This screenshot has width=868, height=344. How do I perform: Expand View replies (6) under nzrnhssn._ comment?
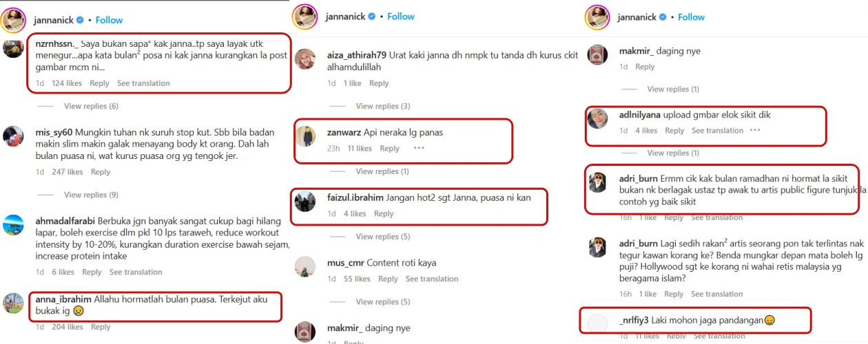(91, 106)
